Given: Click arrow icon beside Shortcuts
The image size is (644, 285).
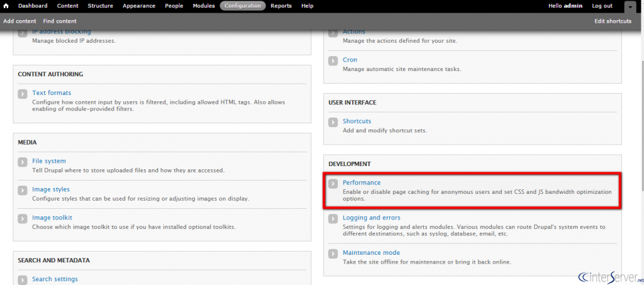Looking at the screenshot, I should click(333, 123).
